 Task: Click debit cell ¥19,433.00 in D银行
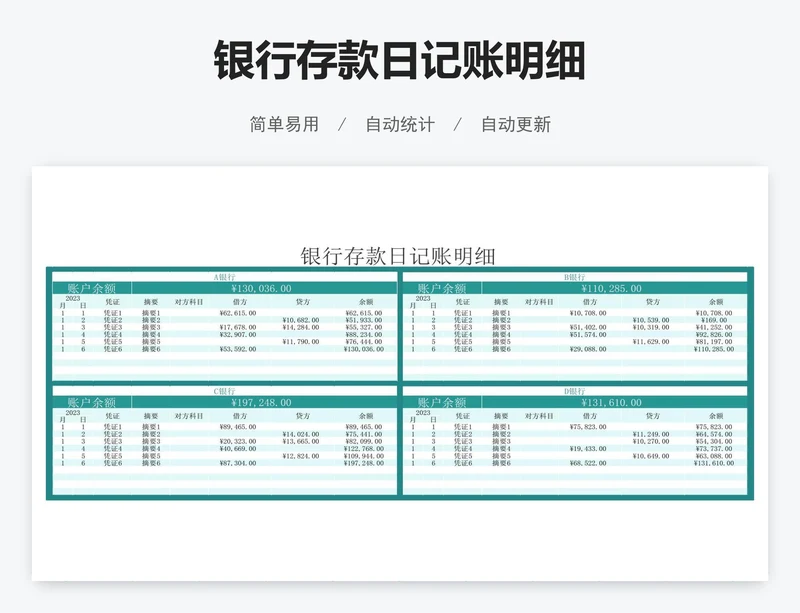[x=588, y=449]
